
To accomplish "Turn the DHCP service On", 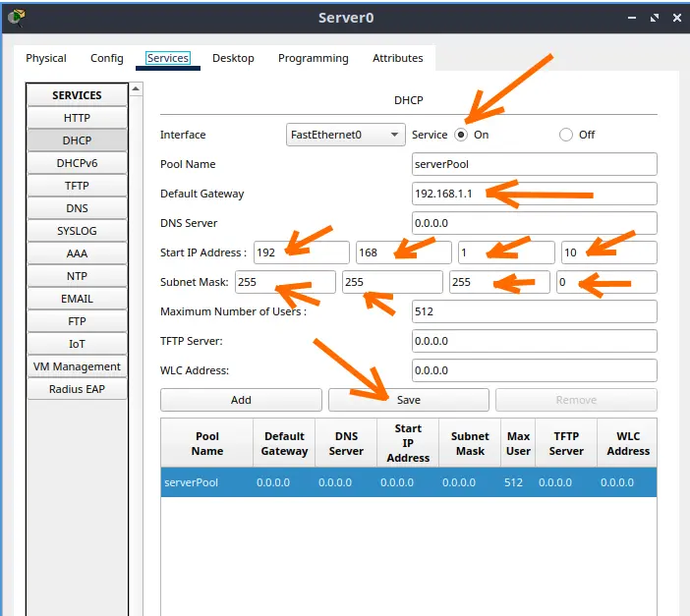I will click(x=460, y=135).
